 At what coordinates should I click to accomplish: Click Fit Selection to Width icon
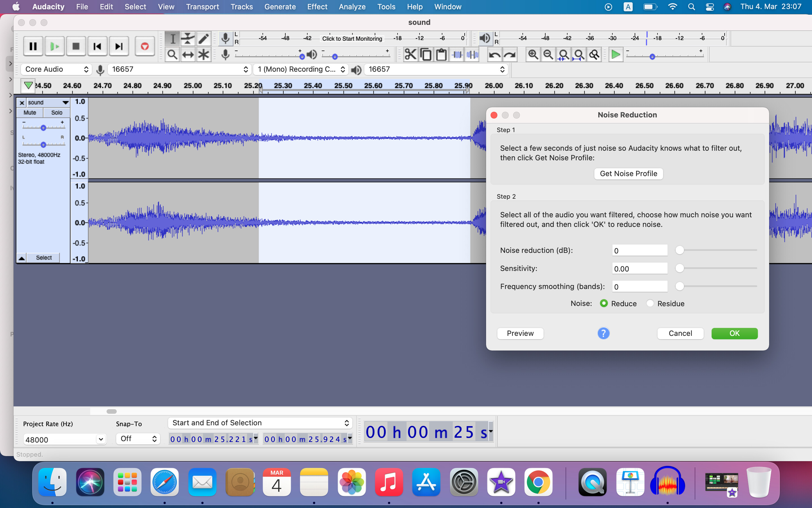564,54
